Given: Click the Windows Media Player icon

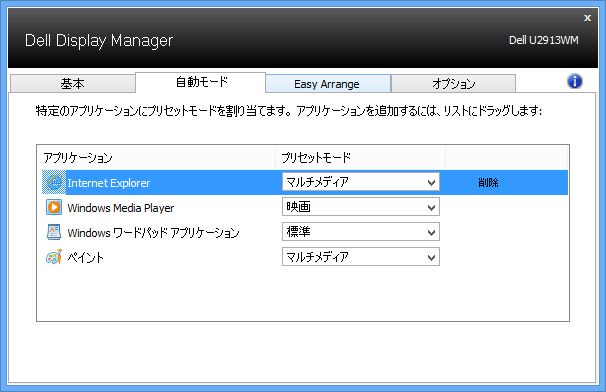Looking at the screenshot, I should [54, 207].
